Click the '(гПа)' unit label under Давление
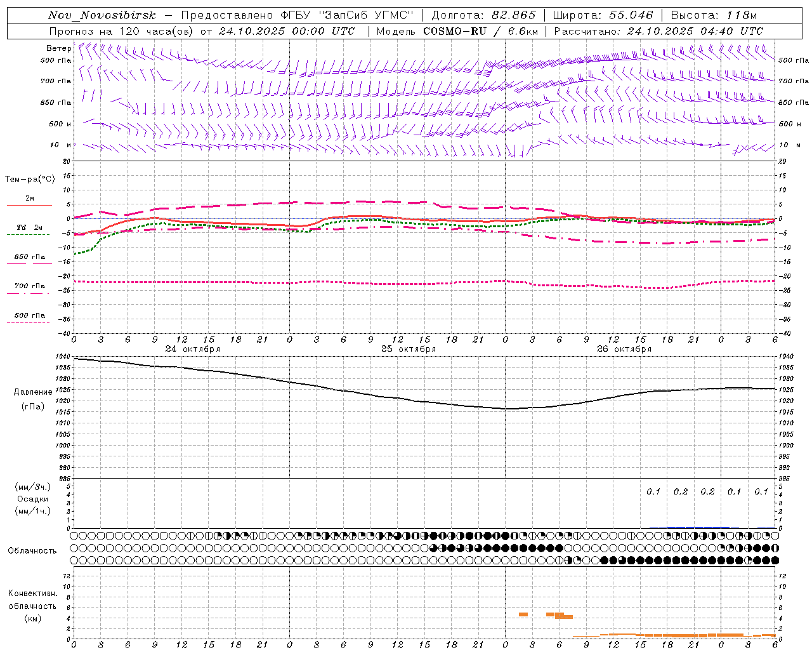The height and width of the screenshot is (650, 812). [33, 407]
